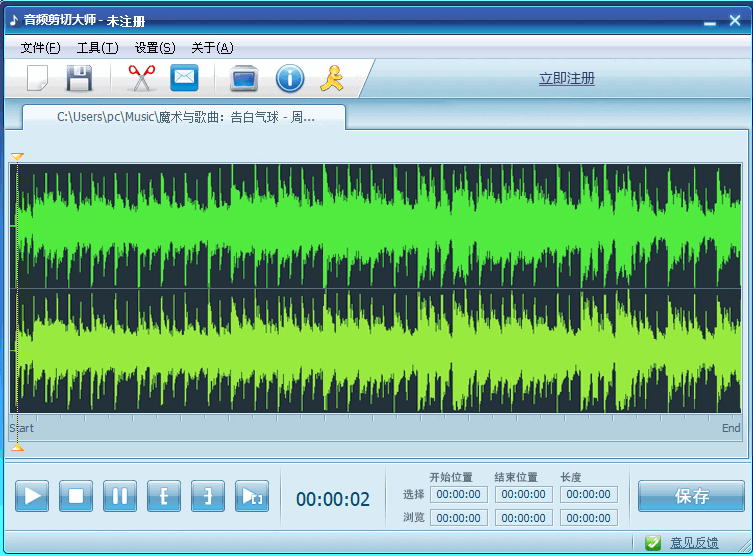Open the 设置(S) menu
Screen dimensions: 753x556
pyautogui.click(x=155, y=48)
